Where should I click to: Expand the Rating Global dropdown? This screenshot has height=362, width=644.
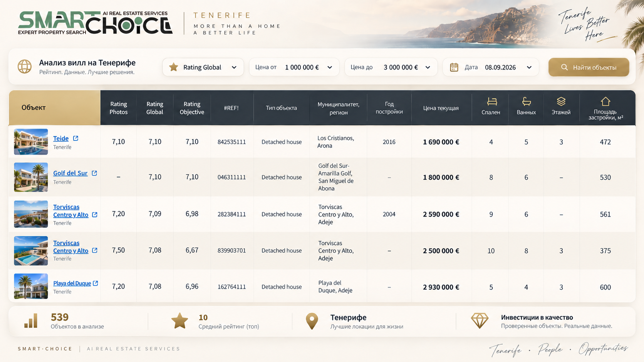[x=203, y=67]
